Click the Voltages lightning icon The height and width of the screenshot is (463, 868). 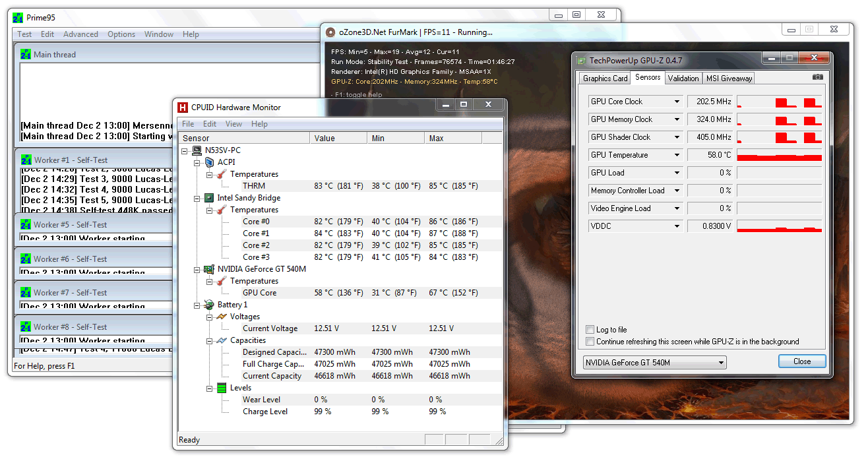[x=222, y=316]
